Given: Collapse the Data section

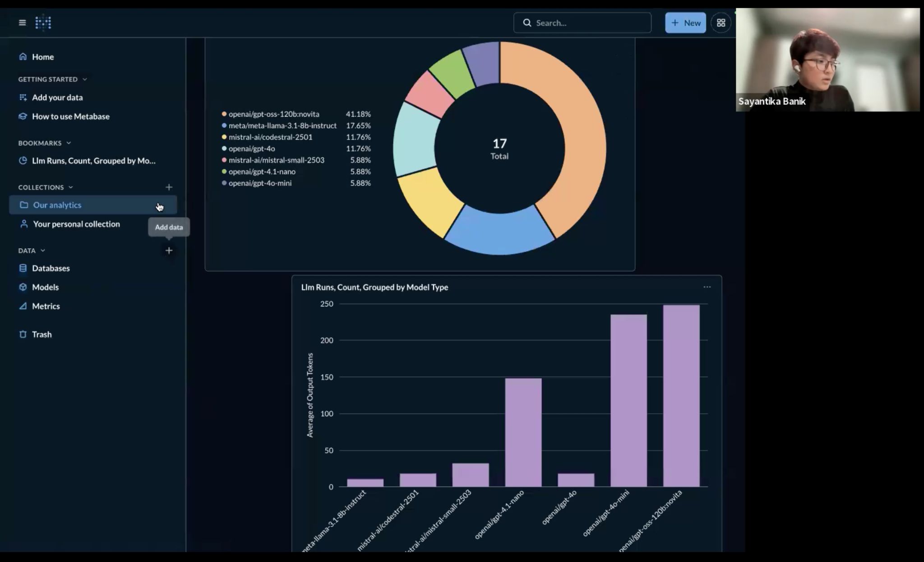Looking at the screenshot, I should coord(43,251).
